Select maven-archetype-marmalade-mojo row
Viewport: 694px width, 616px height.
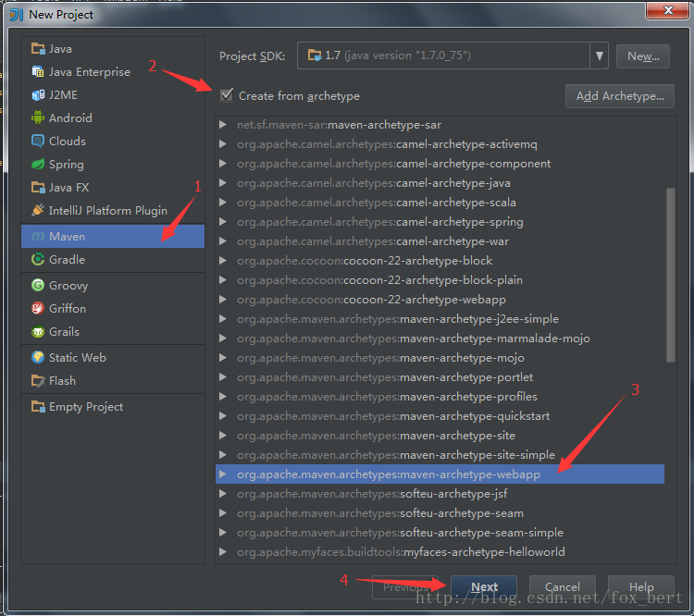point(440,339)
